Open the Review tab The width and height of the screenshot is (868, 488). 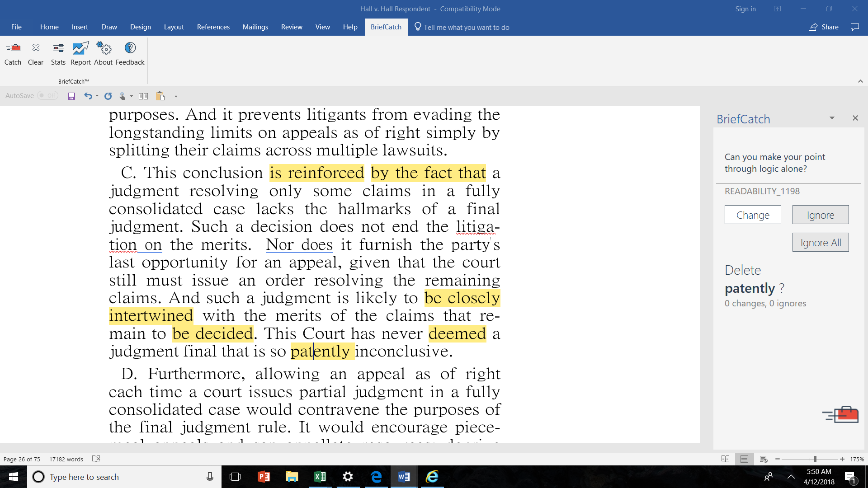pos(292,27)
